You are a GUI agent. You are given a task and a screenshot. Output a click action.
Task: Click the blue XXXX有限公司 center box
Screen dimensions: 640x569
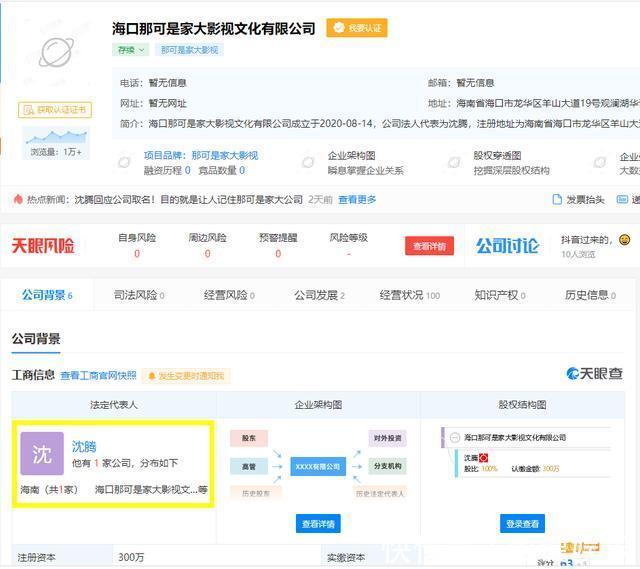[x=318, y=467]
